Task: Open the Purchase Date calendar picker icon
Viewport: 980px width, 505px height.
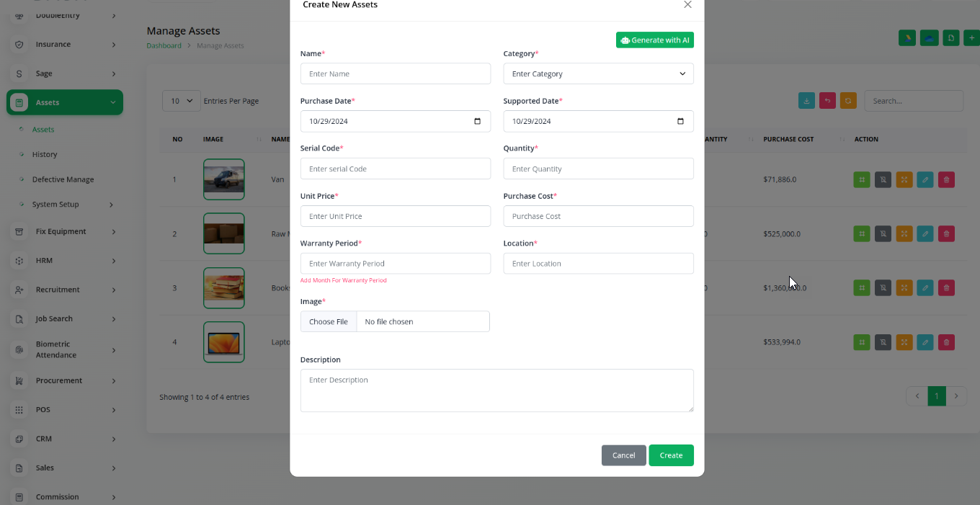Action: point(477,121)
